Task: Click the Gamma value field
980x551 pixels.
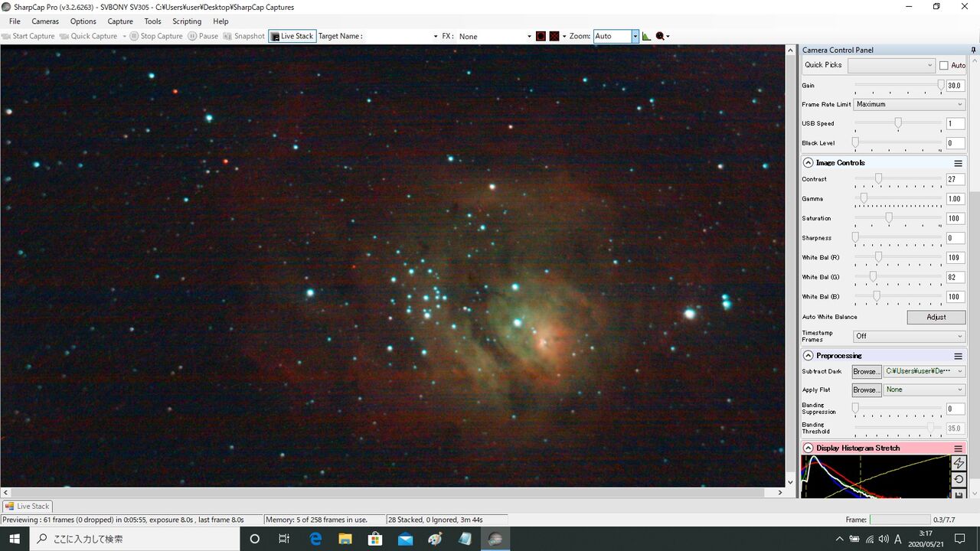Action: click(955, 199)
